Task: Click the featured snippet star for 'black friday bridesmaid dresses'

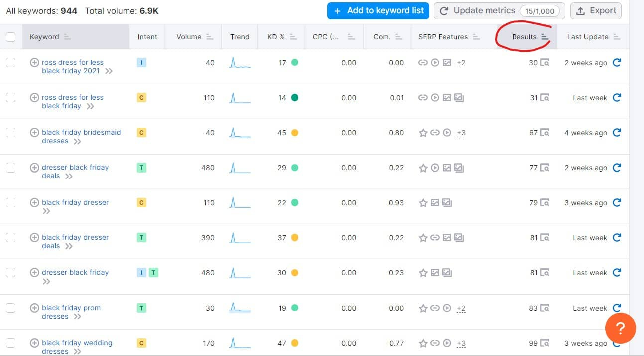Action: pos(423,133)
